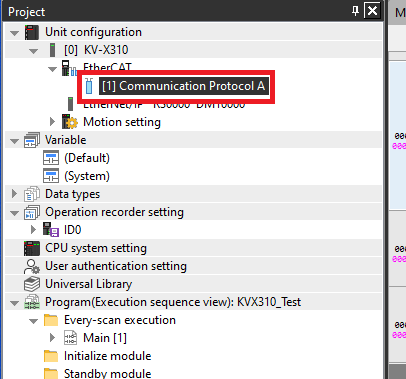The height and width of the screenshot is (379, 406).
Task: Select the Variable label
Action: 66,140
